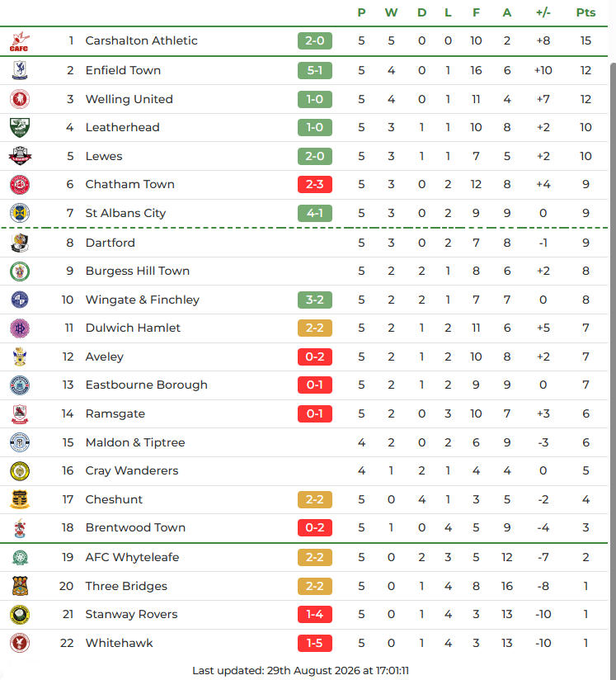
Task: Open Enfield Town's 5-1 result badge
Action: coord(315,70)
